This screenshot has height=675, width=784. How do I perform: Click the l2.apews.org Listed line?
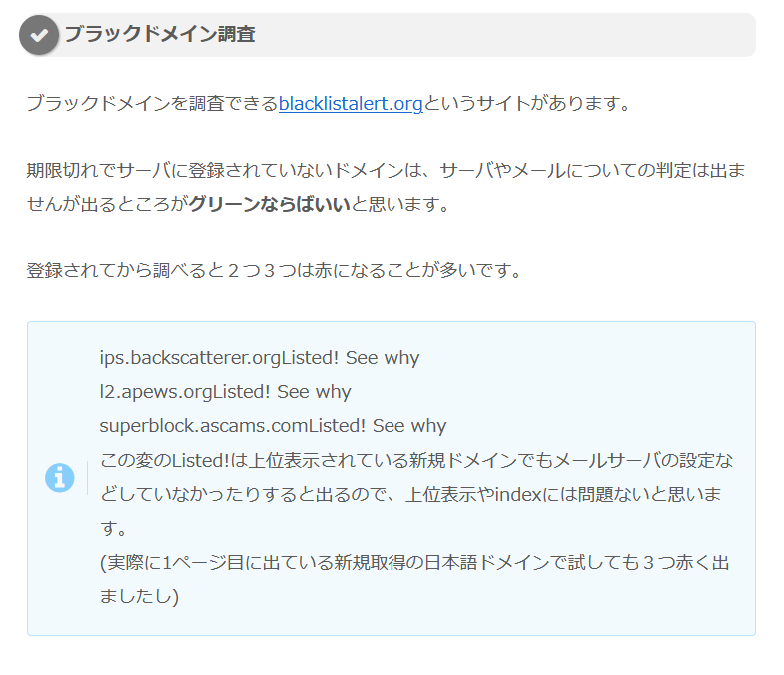click(x=225, y=392)
